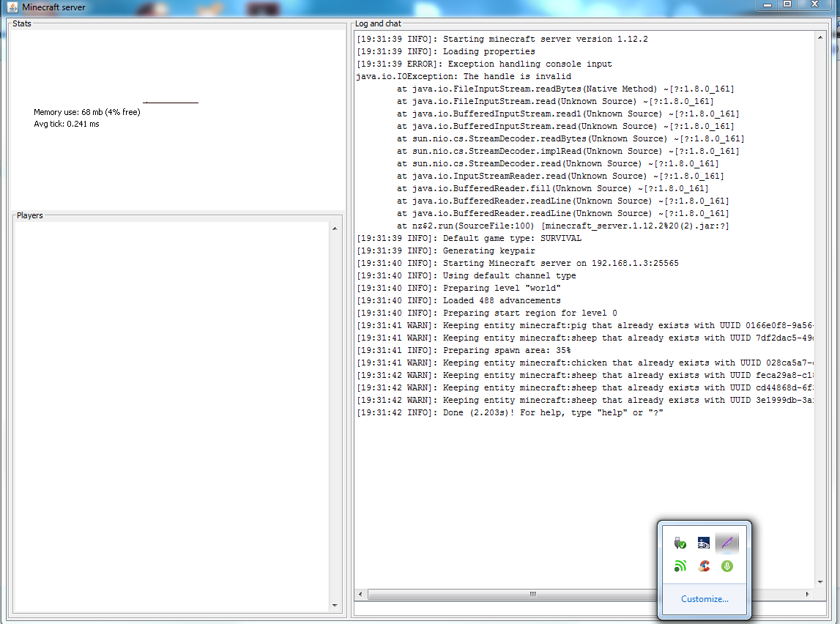Click the purple feather tray icon
Image resolution: width=840 pixels, height=624 pixels.
tap(727, 543)
